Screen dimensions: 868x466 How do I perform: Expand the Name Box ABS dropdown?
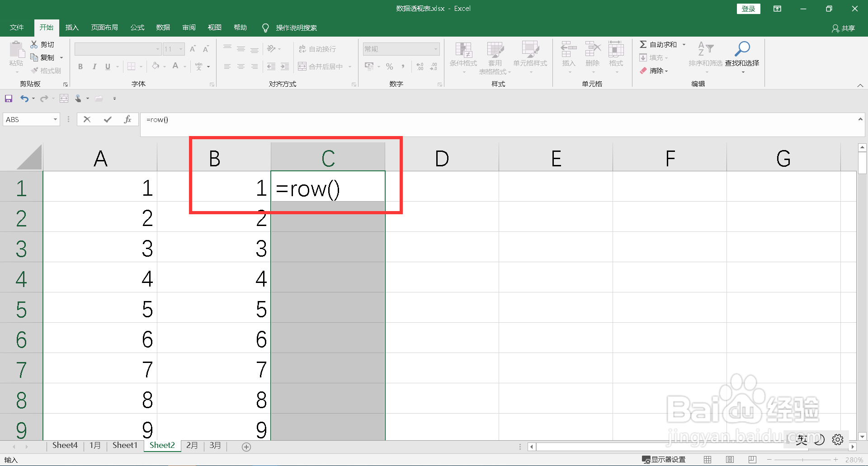[55, 119]
